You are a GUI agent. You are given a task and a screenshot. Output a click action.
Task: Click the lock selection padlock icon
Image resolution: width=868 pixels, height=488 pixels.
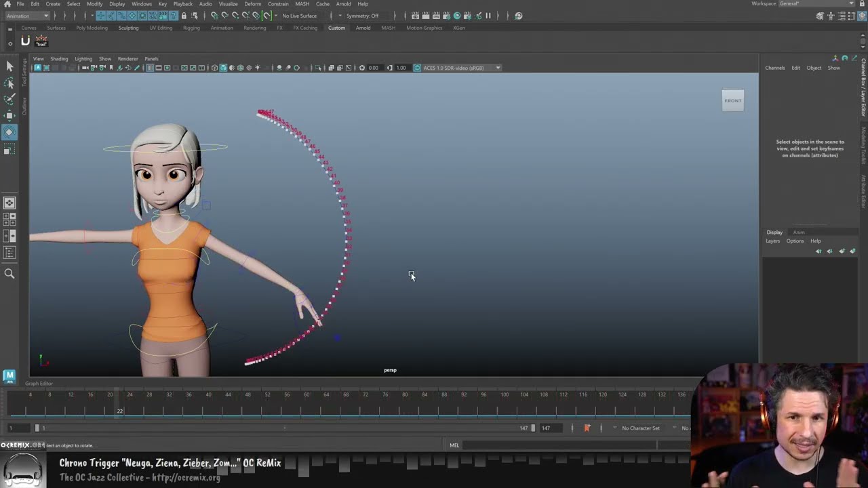pyautogui.click(x=184, y=16)
